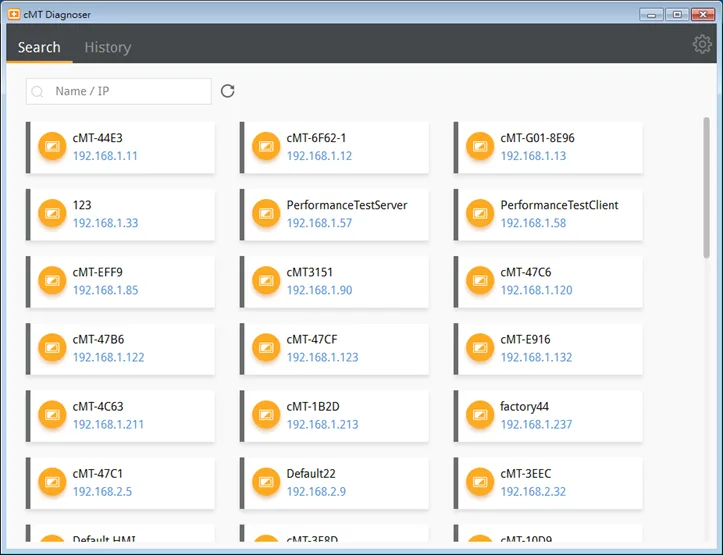Viewport: 723px width, 555px height.
Task: Click the orange icon of Default22
Action: pyautogui.click(x=266, y=482)
